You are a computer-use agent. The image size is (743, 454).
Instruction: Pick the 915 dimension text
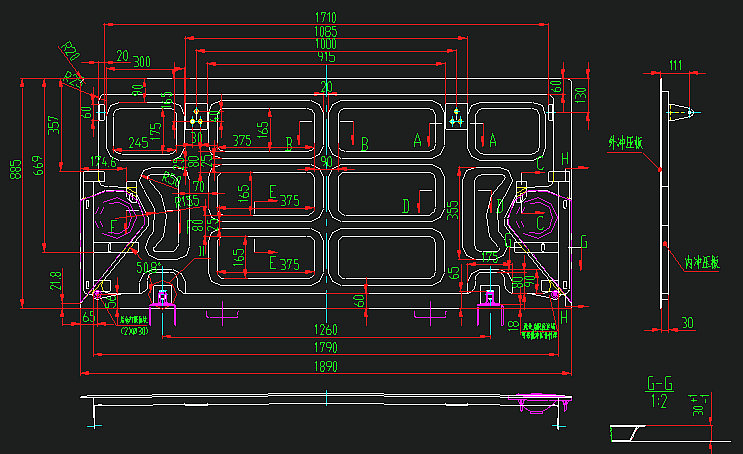click(325, 58)
